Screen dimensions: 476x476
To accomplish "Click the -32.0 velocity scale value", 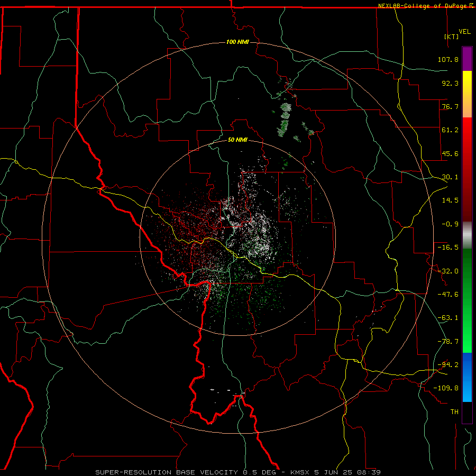I will (448, 271).
